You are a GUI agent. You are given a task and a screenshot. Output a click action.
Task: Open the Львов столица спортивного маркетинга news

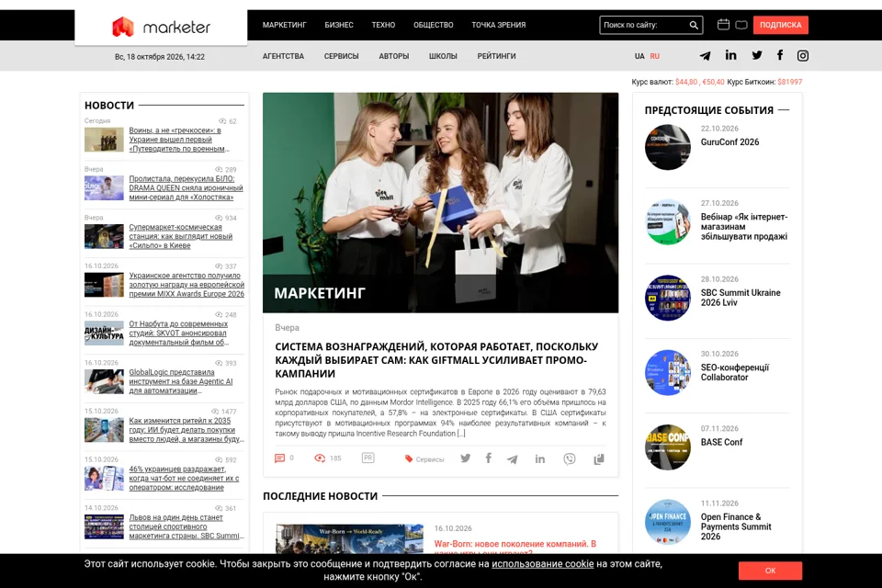point(187,526)
